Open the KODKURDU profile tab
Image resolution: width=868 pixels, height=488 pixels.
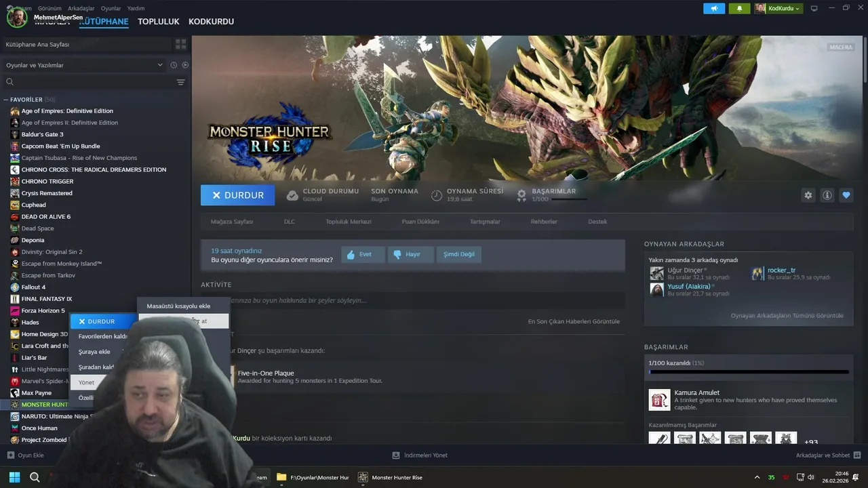coord(211,22)
